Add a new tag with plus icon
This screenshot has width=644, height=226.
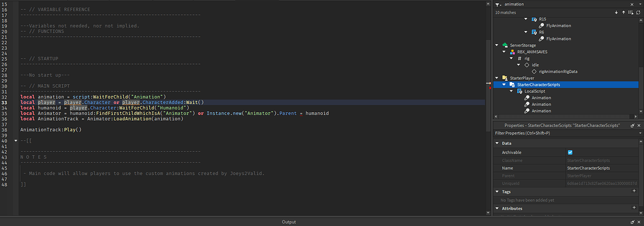(633, 192)
